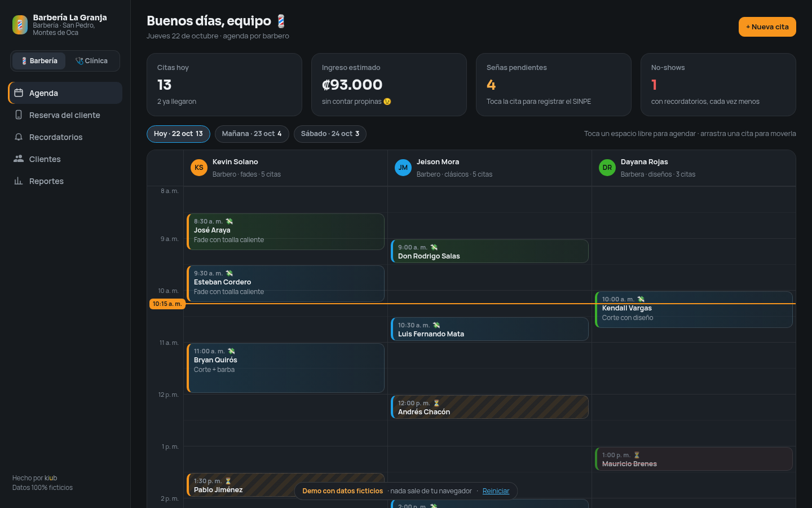Click the kiub link in the footer
812x508 pixels.
pyautogui.click(x=51, y=478)
